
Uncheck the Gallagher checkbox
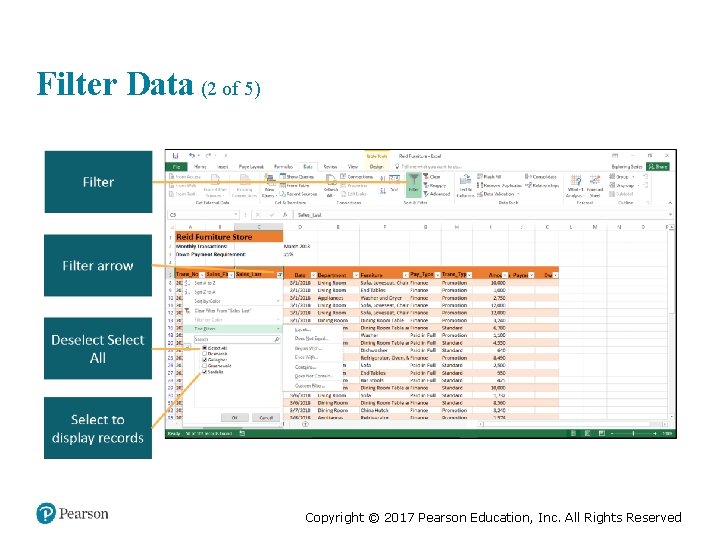(x=205, y=360)
